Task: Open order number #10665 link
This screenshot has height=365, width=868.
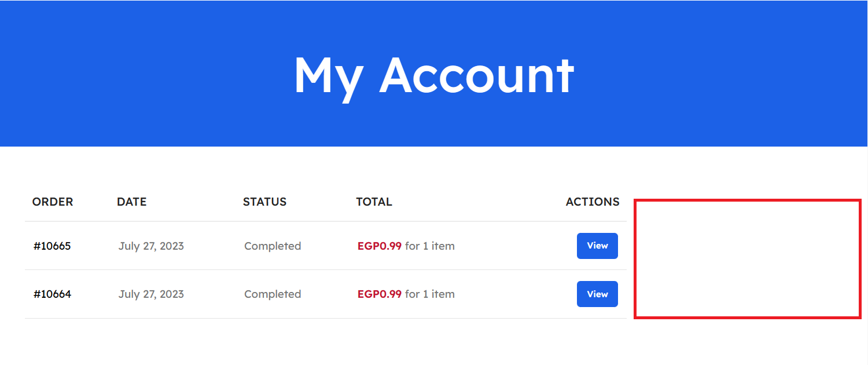Action: click(x=52, y=246)
